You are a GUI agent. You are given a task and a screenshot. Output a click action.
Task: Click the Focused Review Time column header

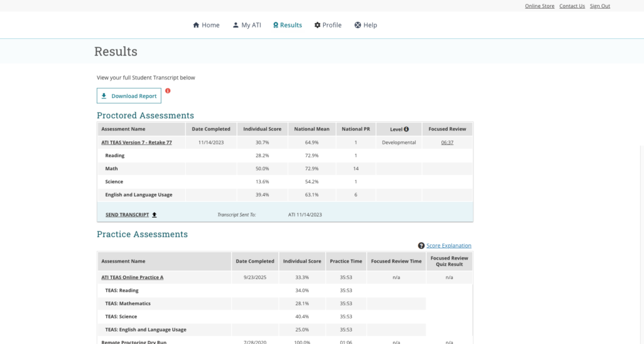[x=396, y=261]
